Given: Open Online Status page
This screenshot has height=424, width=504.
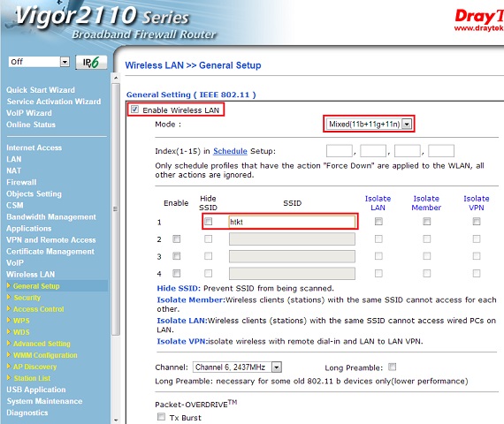Looking at the screenshot, I should pos(31,125).
